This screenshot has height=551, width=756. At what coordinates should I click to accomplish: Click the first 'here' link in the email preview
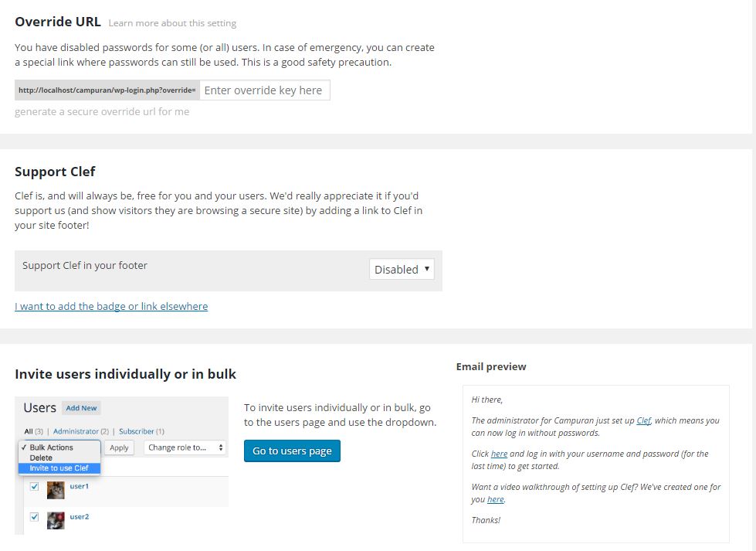click(500, 454)
